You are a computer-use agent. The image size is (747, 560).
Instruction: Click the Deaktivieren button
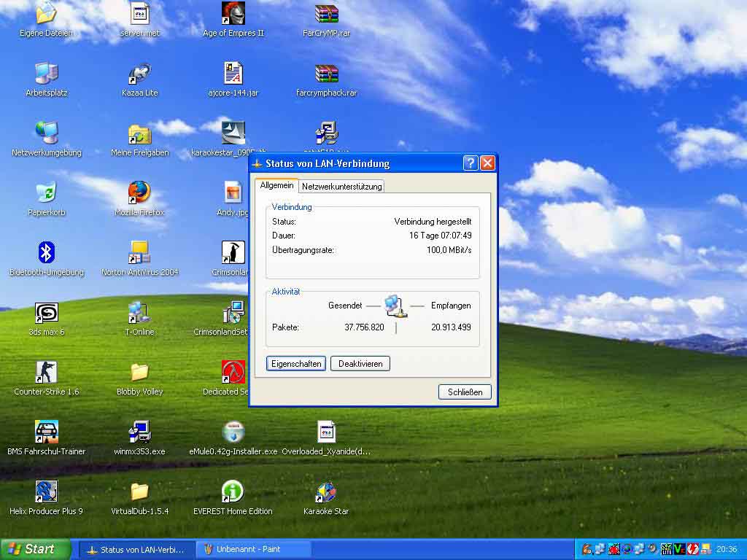click(360, 364)
